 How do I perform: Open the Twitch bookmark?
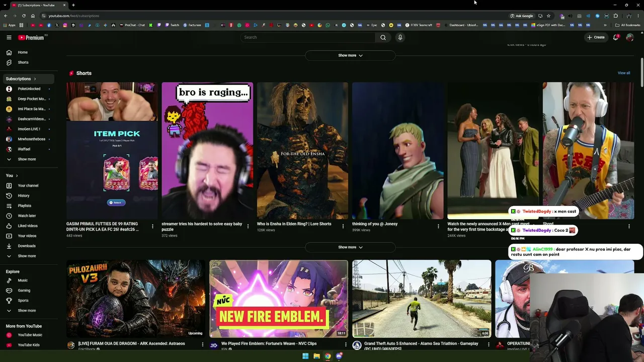(x=172, y=25)
